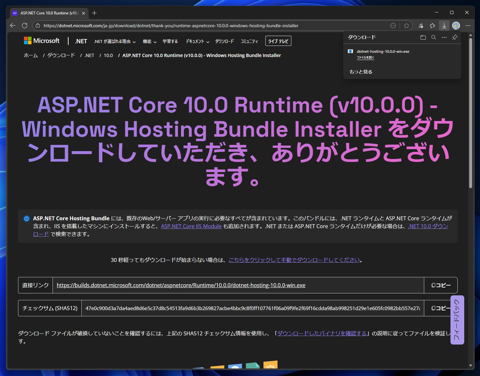Go to .NET breadcrumb
Viewport: 480px width, 376px height.
(x=89, y=55)
